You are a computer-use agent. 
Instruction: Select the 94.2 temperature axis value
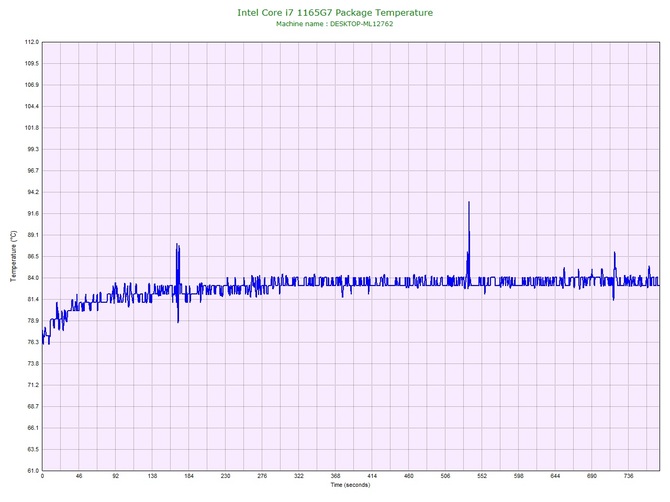(x=32, y=192)
